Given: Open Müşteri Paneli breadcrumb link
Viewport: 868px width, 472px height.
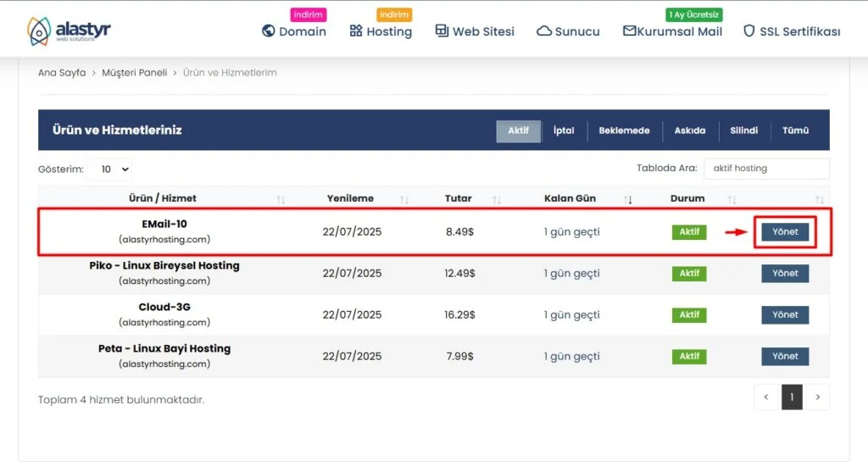Looking at the screenshot, I should 134,73.
